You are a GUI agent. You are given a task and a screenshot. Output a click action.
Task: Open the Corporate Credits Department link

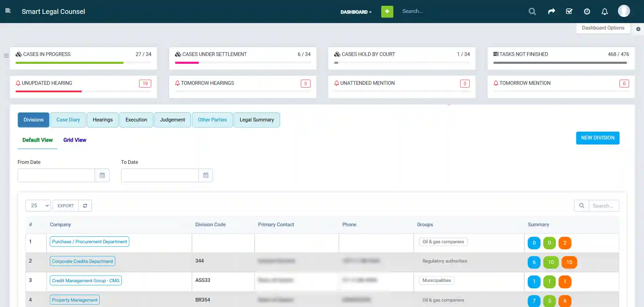point(82,261)
